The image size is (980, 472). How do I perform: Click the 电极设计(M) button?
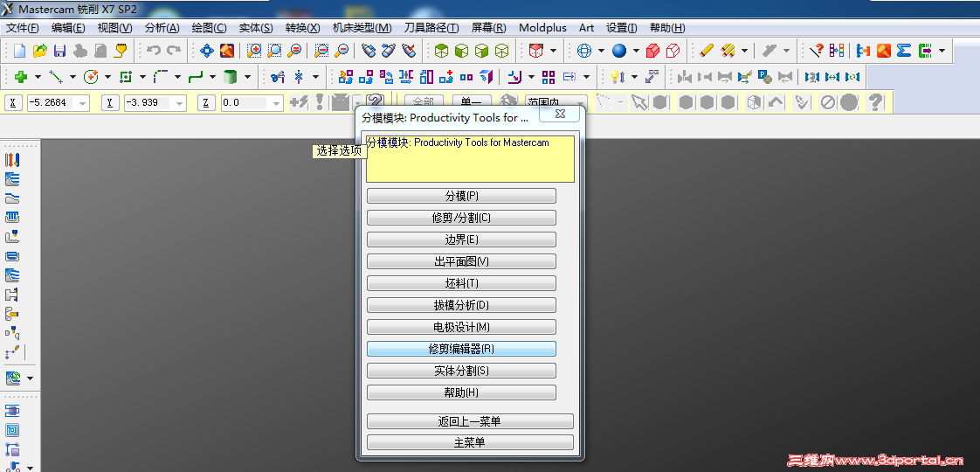click(461, 327)
